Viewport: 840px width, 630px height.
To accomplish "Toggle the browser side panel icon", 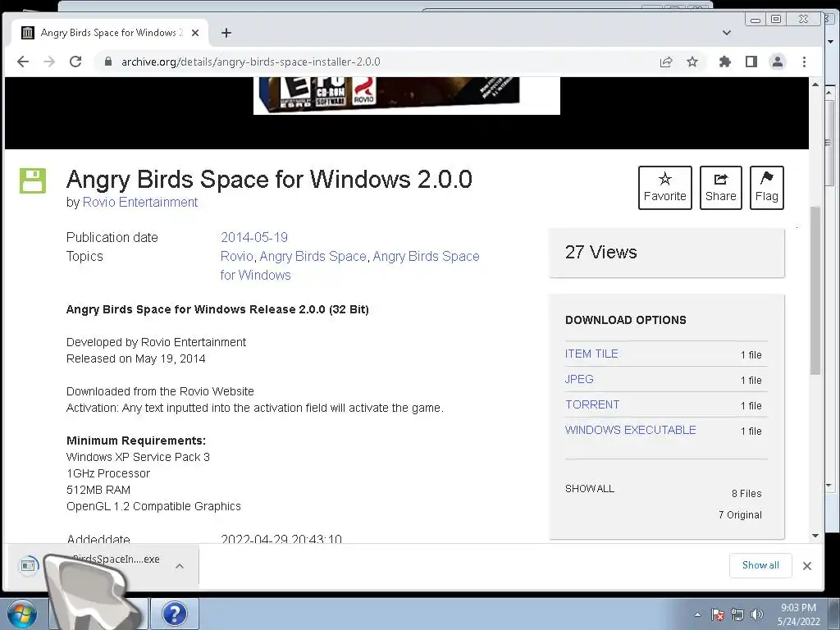I will (x=751, y=62).
